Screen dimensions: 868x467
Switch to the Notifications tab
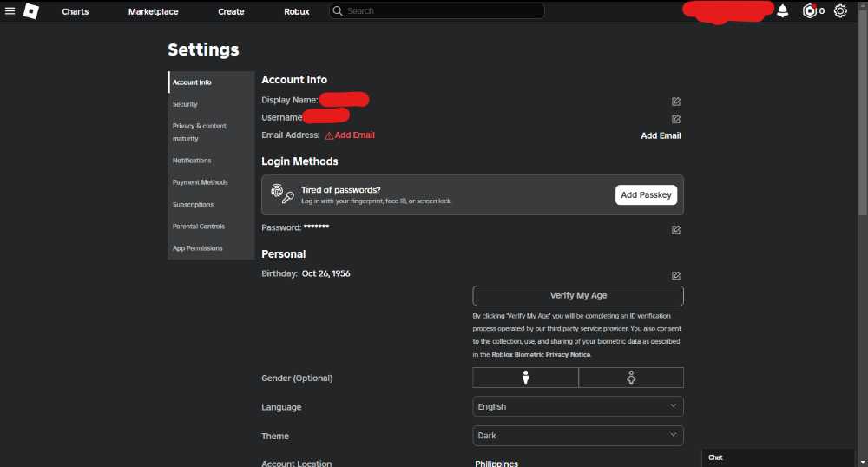pos(211,161)
